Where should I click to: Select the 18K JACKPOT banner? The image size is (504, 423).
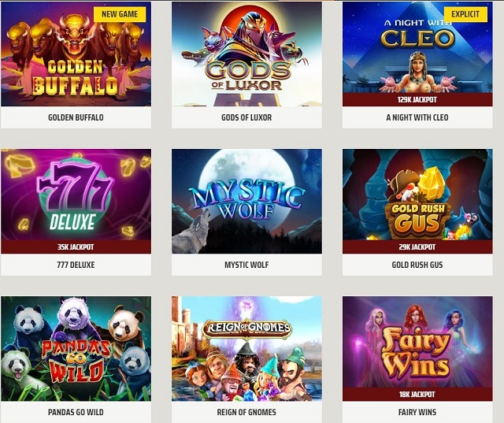click(417, 394)
